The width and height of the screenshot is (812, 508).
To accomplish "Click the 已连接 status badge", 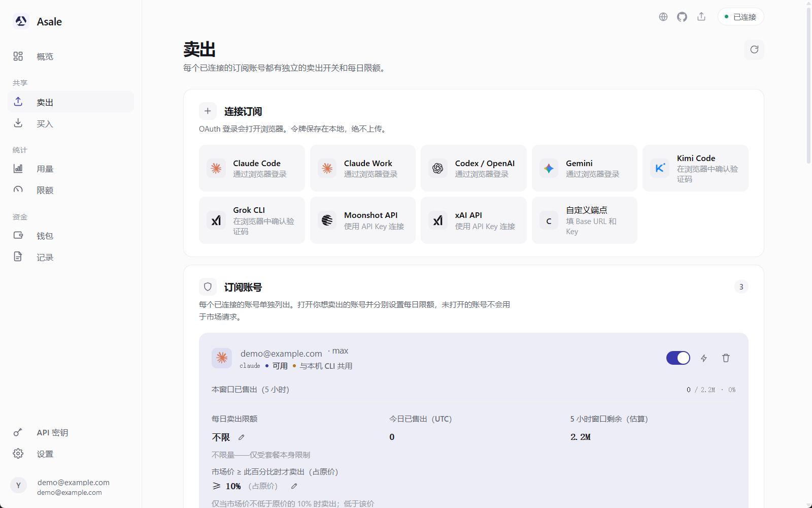I will pyautogui.click(x=740, y=17).
